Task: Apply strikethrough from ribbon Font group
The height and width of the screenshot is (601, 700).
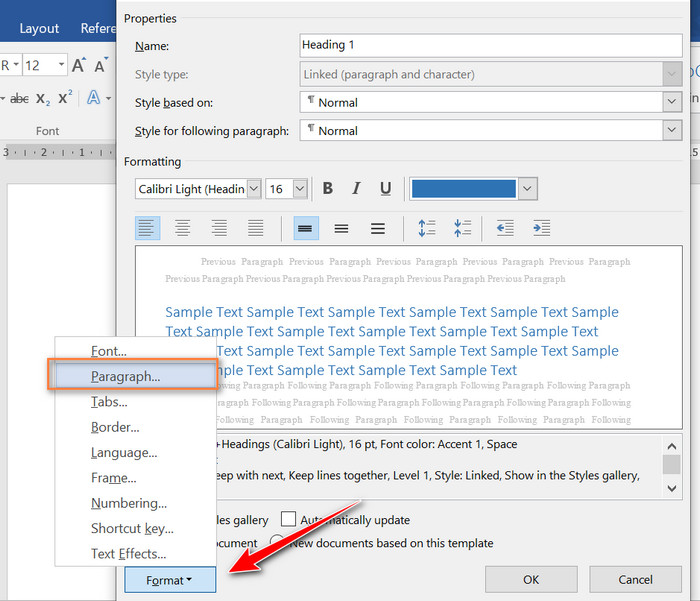Action: coord(19,98)
